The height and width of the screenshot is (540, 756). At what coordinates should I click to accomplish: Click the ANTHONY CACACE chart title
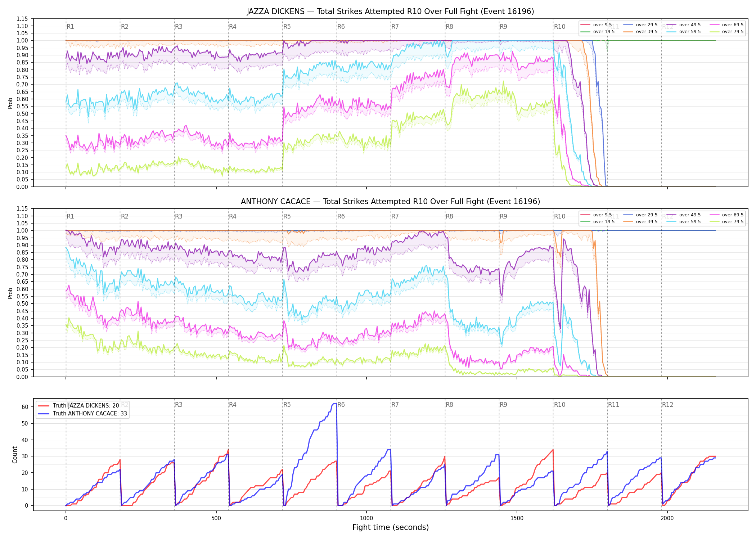(390, 202)
